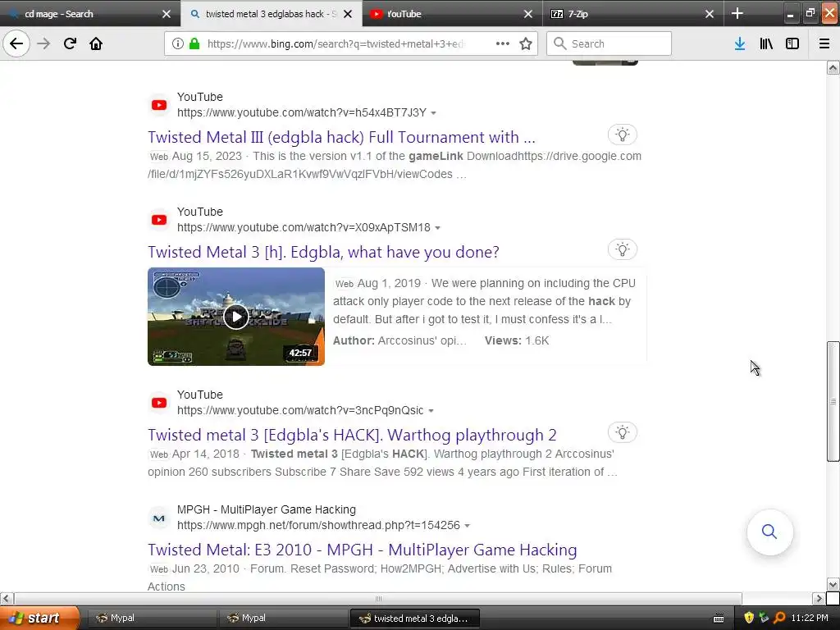Image resolution: width=840 pixels, height=630 pixels.
Task: Click YouTube favicon of 3ncPq9nQsic result
Action: (159, 403)
